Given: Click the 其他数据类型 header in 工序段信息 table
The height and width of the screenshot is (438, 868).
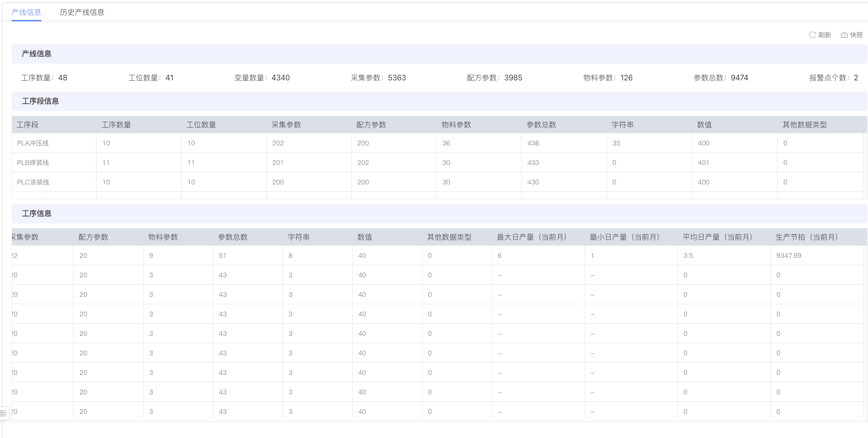Looking at the screenshot, I should 804,124.
